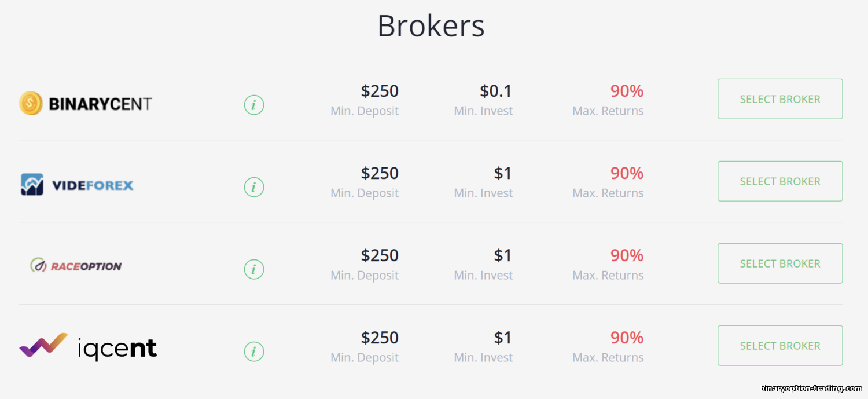Click the iqcent purple wave logo
Viewport: 868px width, 399px height.
[43, 345]
